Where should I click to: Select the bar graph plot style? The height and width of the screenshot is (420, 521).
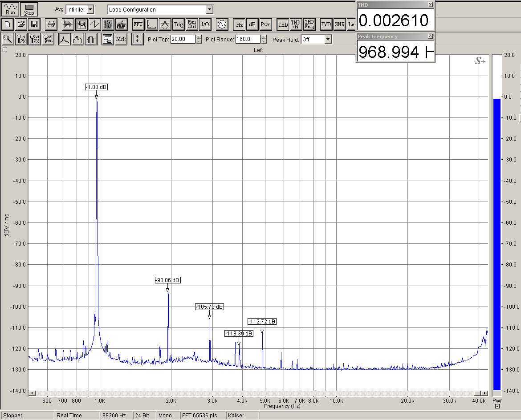point(91,39)
